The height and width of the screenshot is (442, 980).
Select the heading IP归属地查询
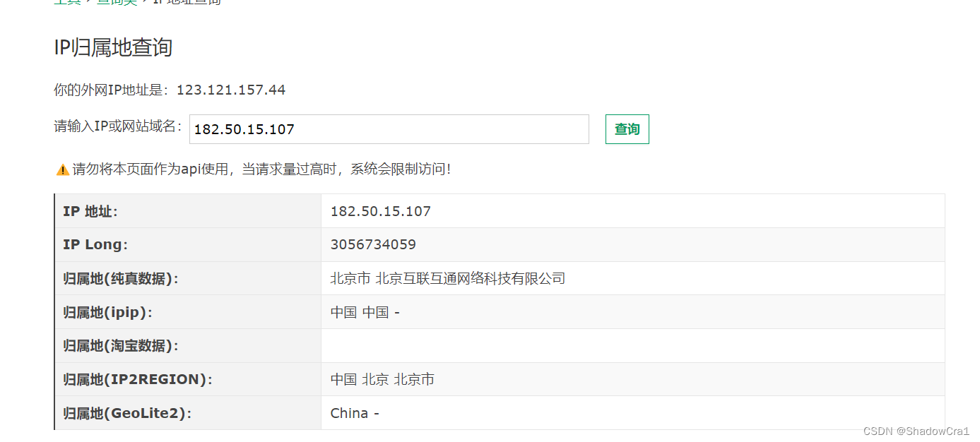tap(113, 48)
